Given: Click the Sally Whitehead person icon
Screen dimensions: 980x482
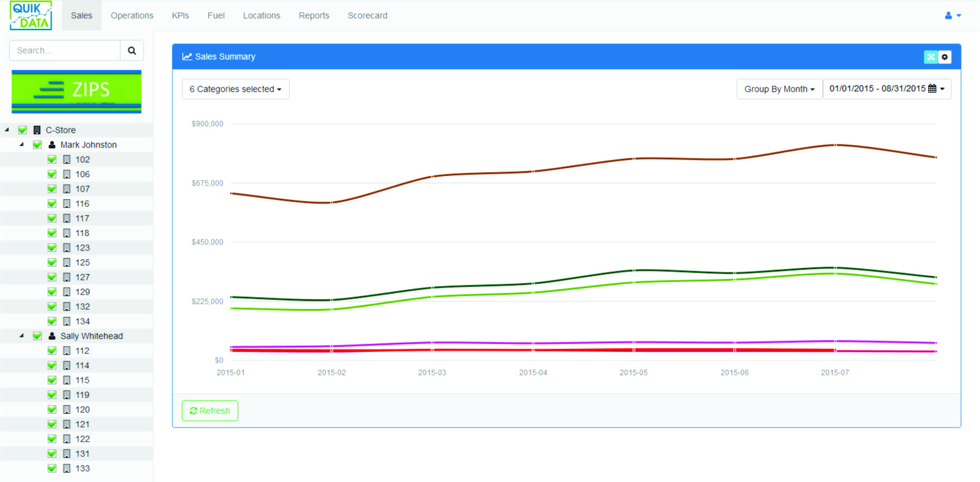Looking at the screenshot, I should 52,336.
